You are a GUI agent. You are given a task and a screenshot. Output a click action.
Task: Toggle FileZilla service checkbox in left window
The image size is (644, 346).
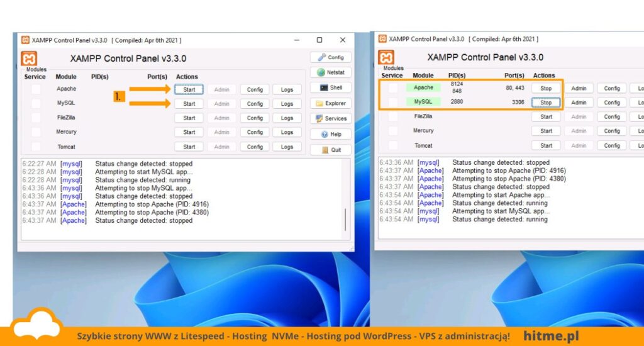36,118
